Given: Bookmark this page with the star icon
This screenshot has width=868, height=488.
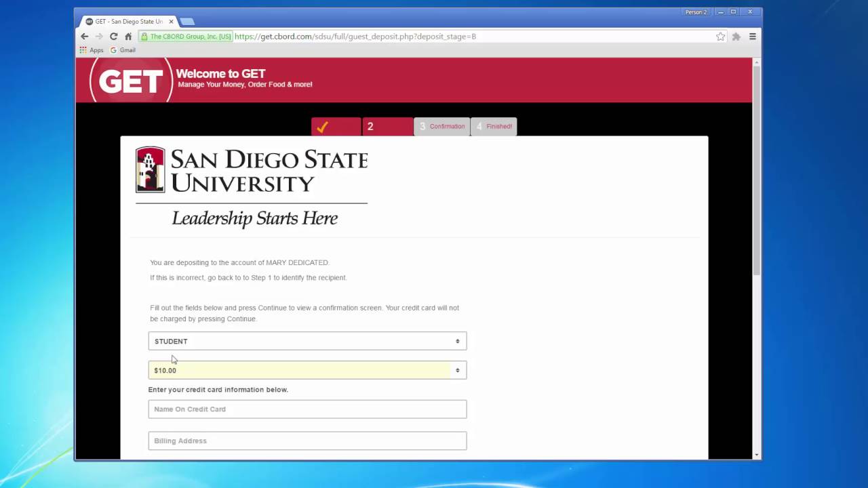Looking at the screenshot, I should pyautogui.click(x=720, y=37).
